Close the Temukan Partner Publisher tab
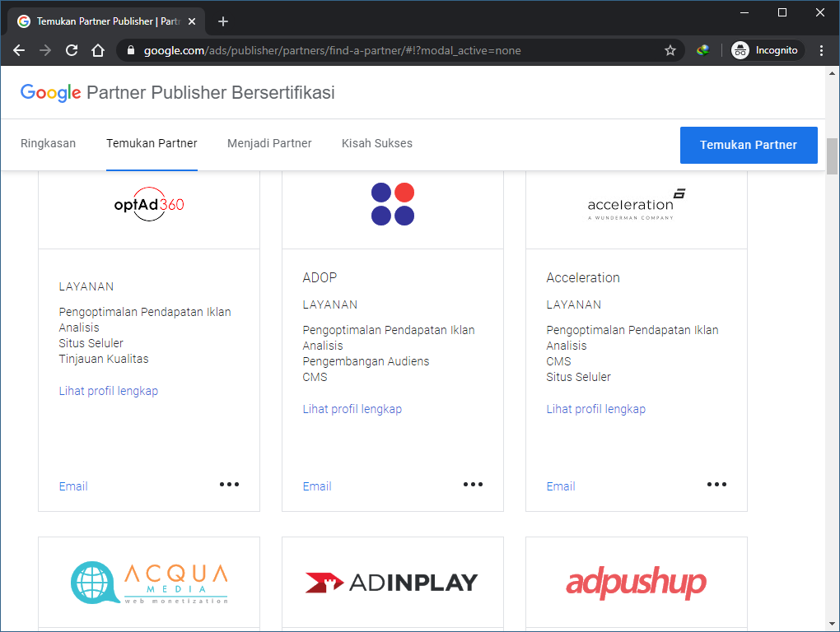Image resolution: width=840 pixels, height=632 pixels. tap(192, 21)
